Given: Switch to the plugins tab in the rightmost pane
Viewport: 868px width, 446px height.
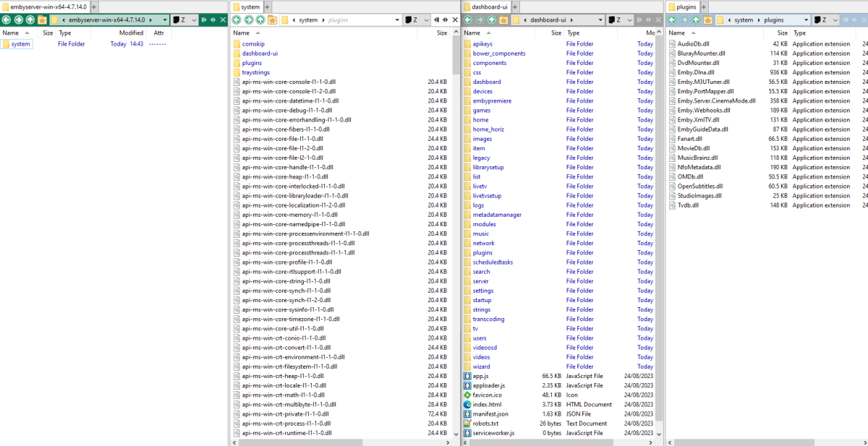Looking at the screenshot, I should [685, 6].
